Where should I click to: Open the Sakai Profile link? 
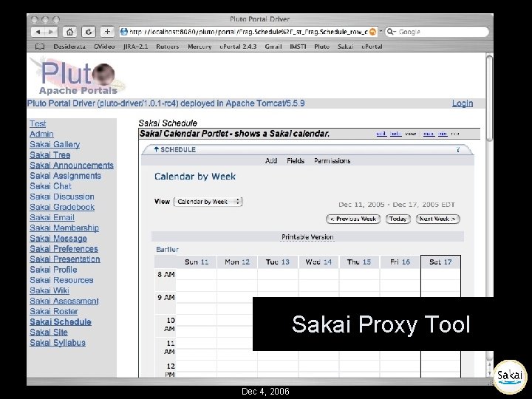(53, 270)
